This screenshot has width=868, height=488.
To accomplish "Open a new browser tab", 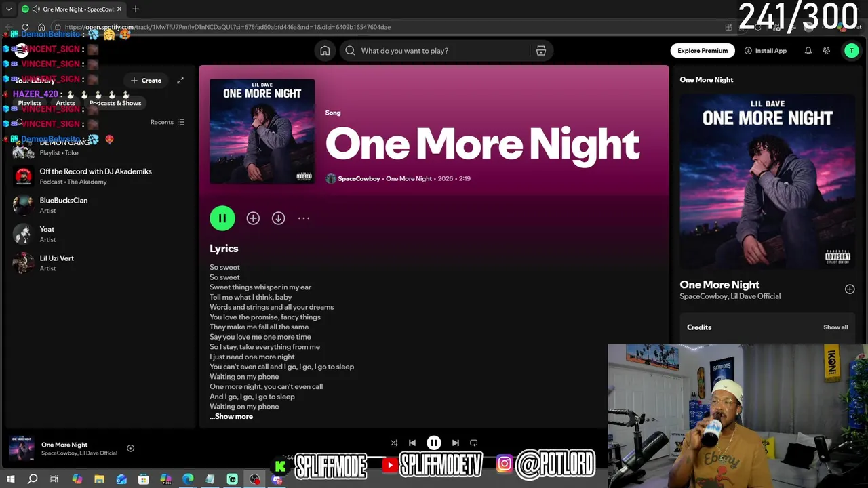I will coord(136,9).
